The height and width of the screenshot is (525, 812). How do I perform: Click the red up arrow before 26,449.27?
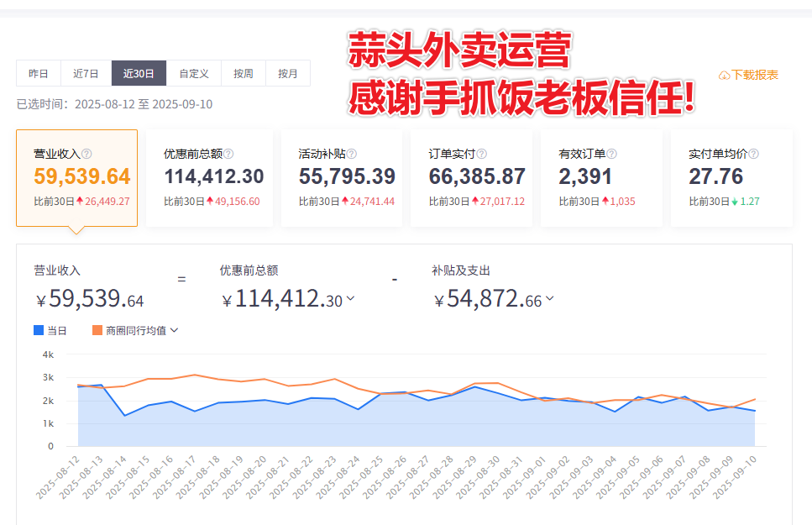tap(80, 201)
